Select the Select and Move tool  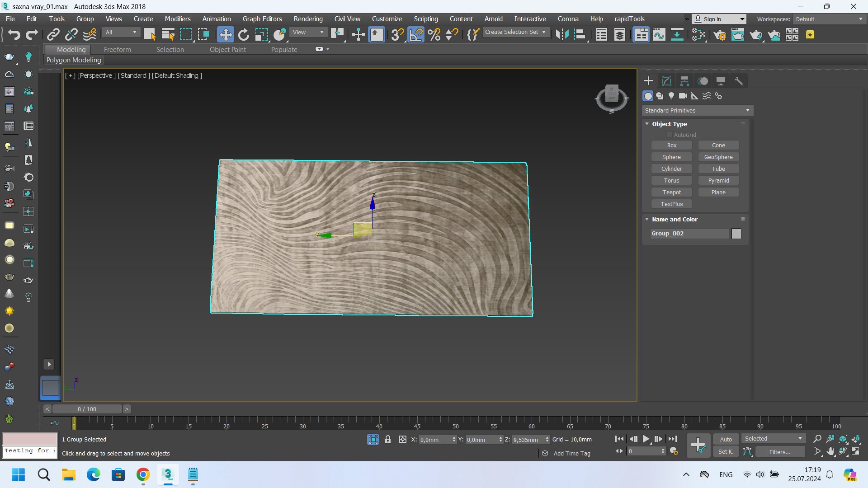[225, 35]
